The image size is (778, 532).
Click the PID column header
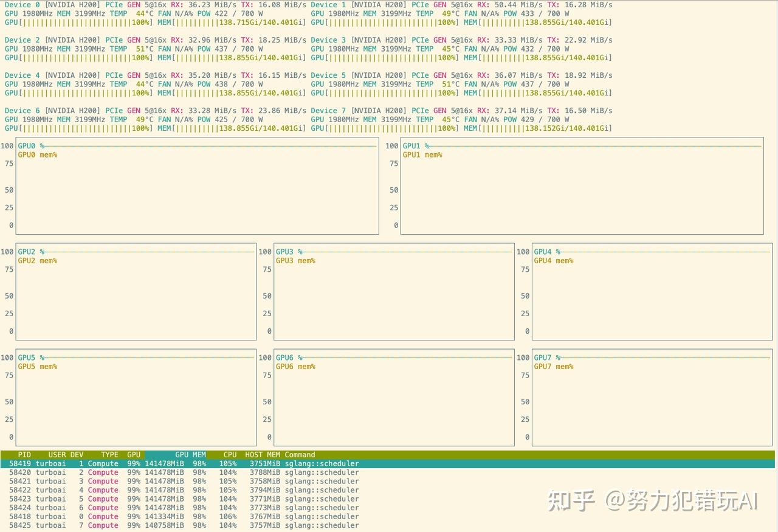[24, 454]
